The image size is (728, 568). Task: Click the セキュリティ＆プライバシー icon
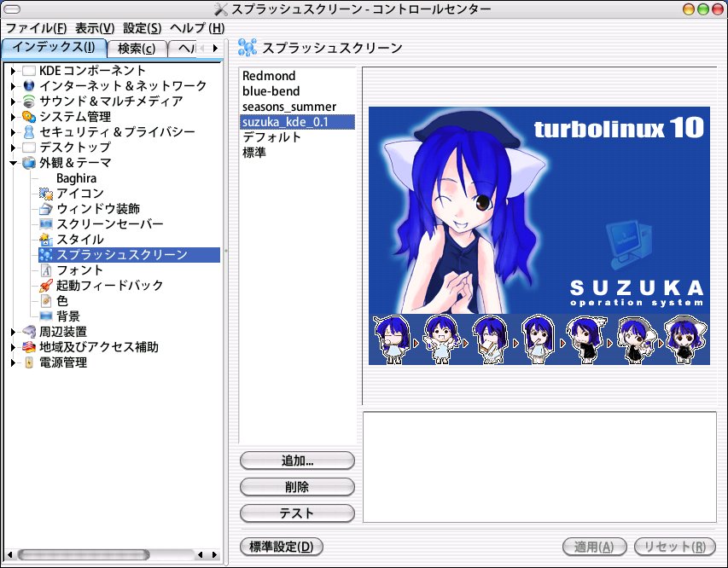tap(29, 132)
